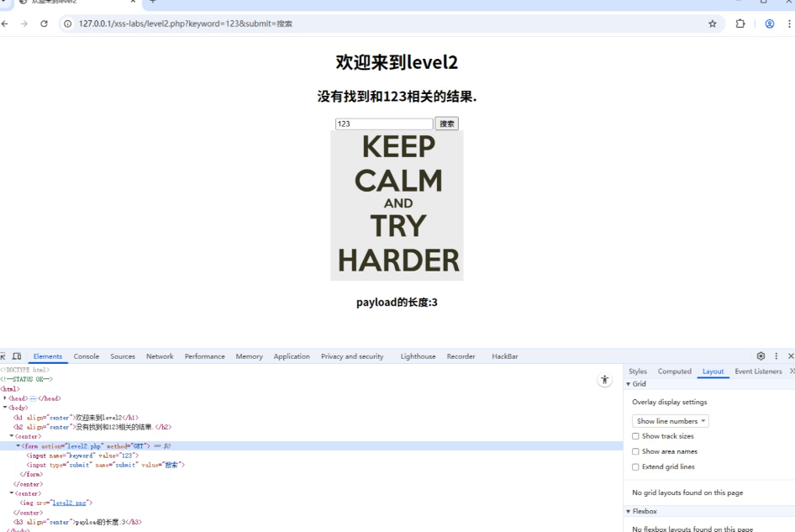Open the HackBar tab
This screenshot has height=532, width=795.
(504, 356)
